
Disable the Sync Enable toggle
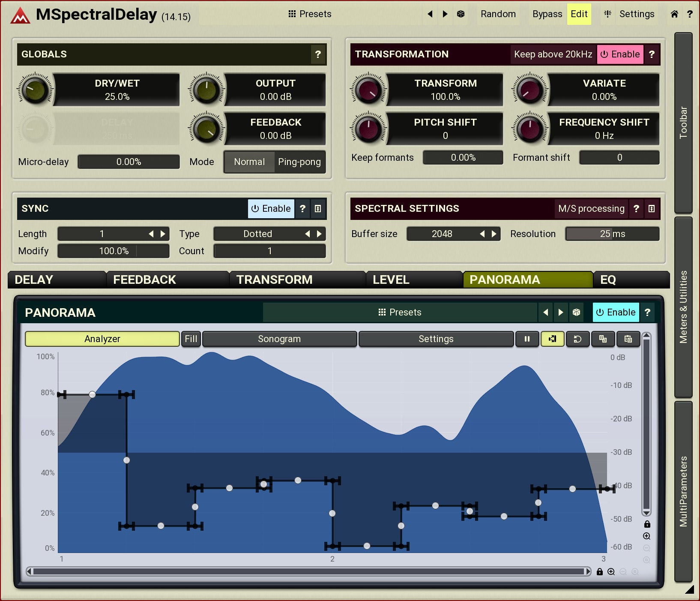tap(271, 209)
